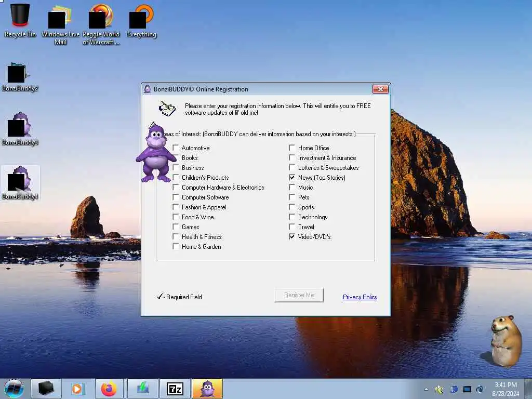The width and height of the screenshot is (532, 399).
Task: Select the BonziBuddy3 desktop icon
Action: (x=20, y=129)
